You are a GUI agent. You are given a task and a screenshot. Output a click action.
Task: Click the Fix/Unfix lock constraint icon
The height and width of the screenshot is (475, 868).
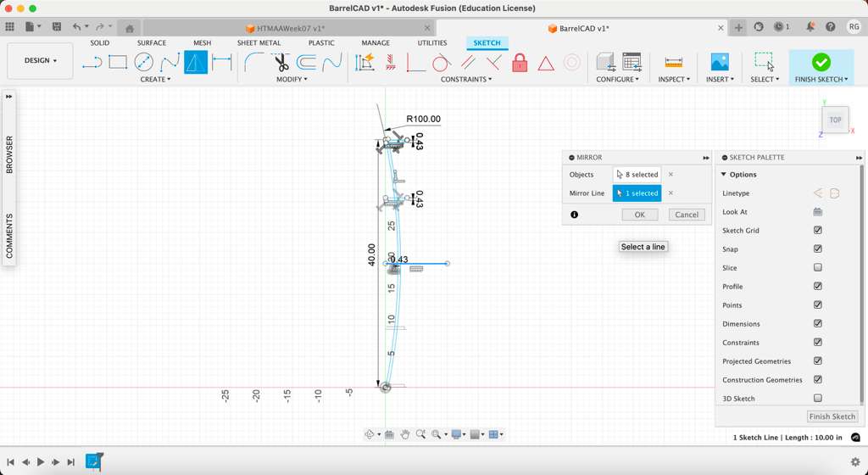coord(520,63)
